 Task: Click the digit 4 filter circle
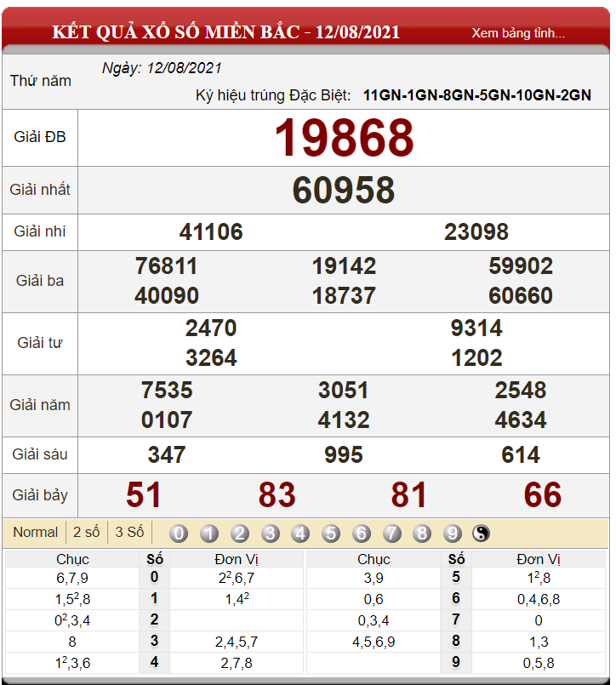[300, 534]
